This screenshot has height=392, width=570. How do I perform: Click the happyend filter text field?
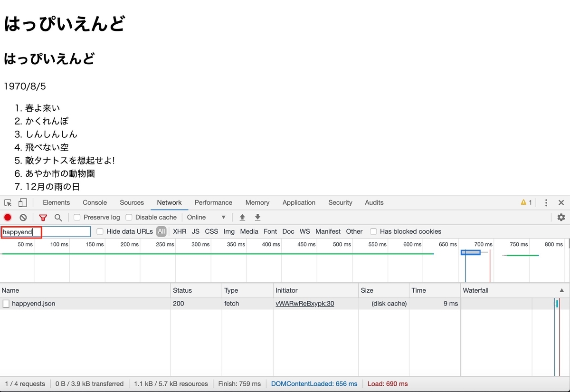46,232
